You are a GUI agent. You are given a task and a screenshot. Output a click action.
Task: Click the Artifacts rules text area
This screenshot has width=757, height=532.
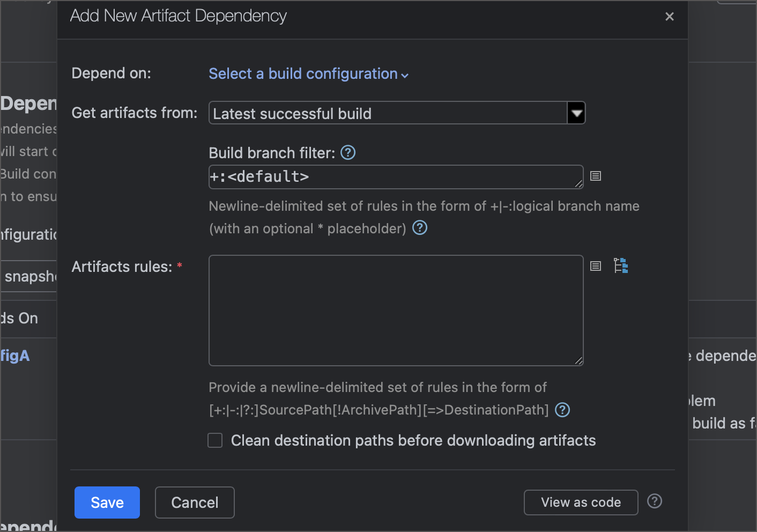[396, 310]
